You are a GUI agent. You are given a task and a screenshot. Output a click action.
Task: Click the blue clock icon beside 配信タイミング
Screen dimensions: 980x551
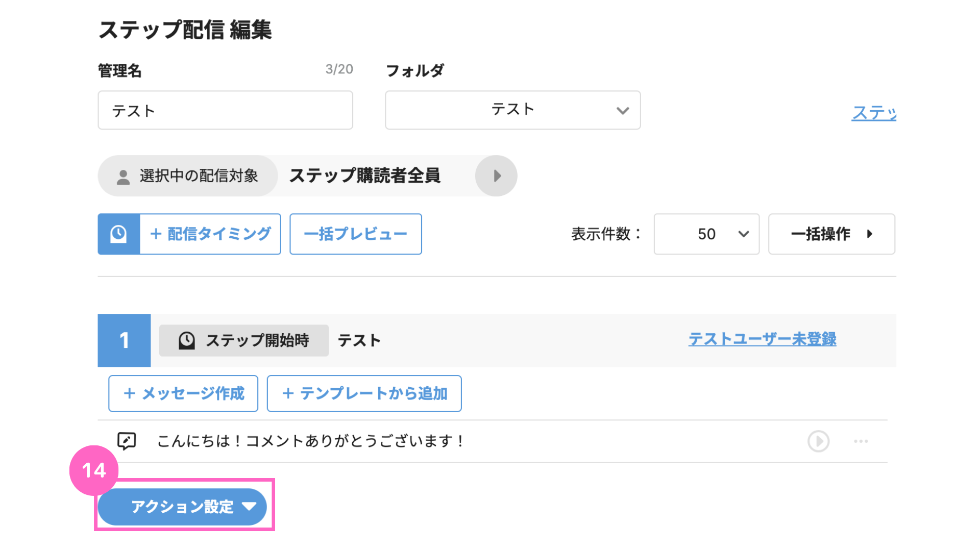tap(118, 234)
